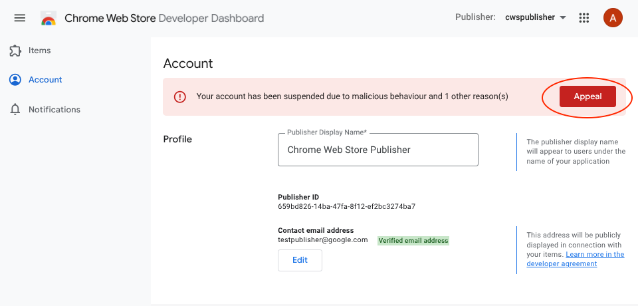Screen dimensions: 644x306
Task: Click the orange account avatar
Action: pyautogui.click(x=612, y=18)
